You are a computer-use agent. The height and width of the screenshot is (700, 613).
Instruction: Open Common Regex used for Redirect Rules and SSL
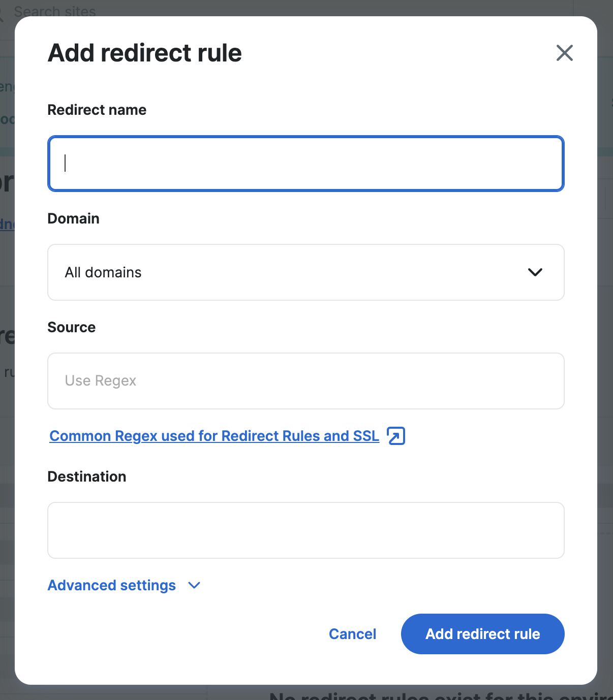(x=213, y=436)
